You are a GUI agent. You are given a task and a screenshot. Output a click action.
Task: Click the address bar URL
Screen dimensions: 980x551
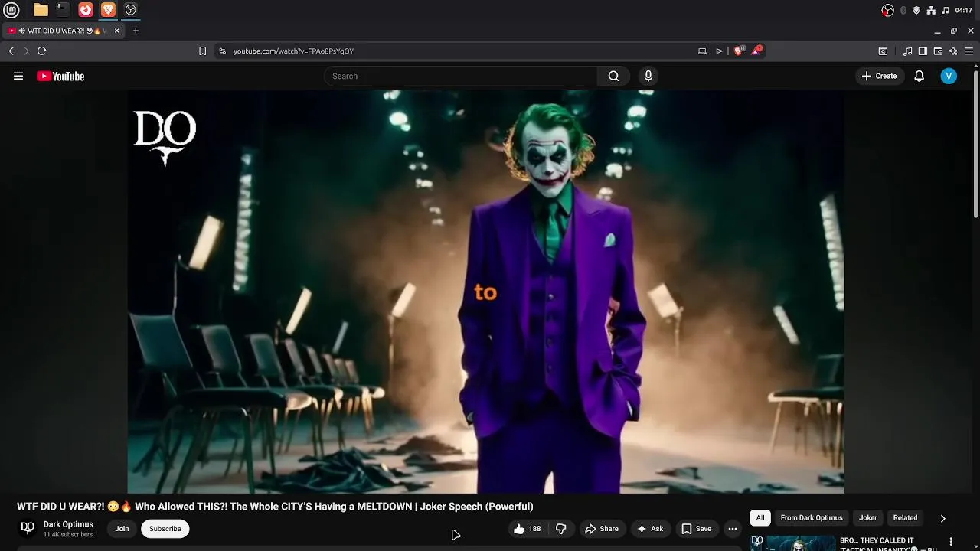tap(293, 51)
